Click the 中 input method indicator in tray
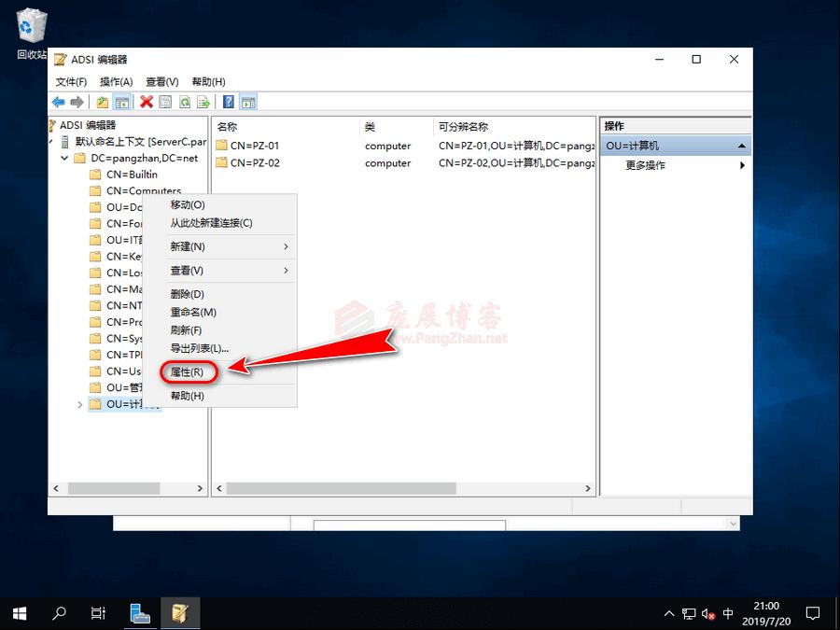Image resolution: width=840 pixels, height=630 pixels. [727, 613]
